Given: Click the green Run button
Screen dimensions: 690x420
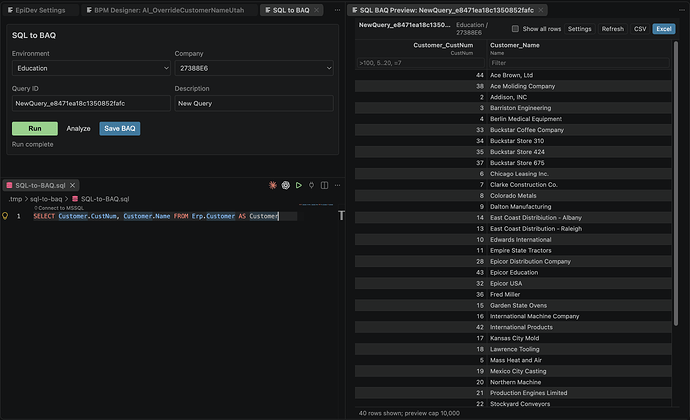Looking at the screenshot, I should pyautogui.click(x=35, y=129).
